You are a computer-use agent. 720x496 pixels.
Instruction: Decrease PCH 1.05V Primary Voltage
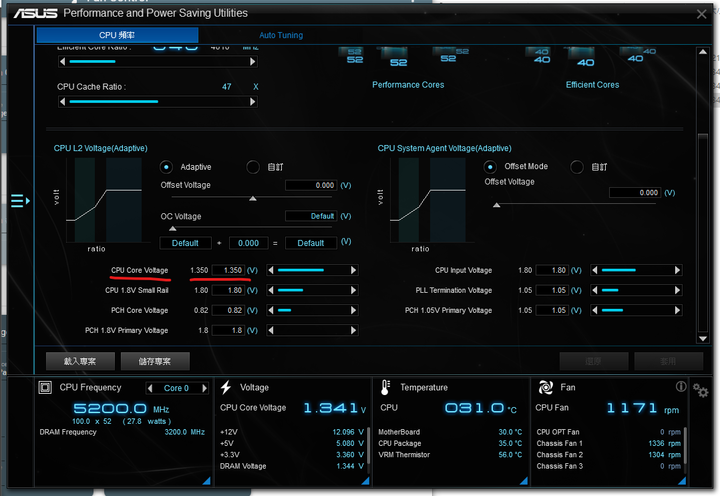point(595,310)
